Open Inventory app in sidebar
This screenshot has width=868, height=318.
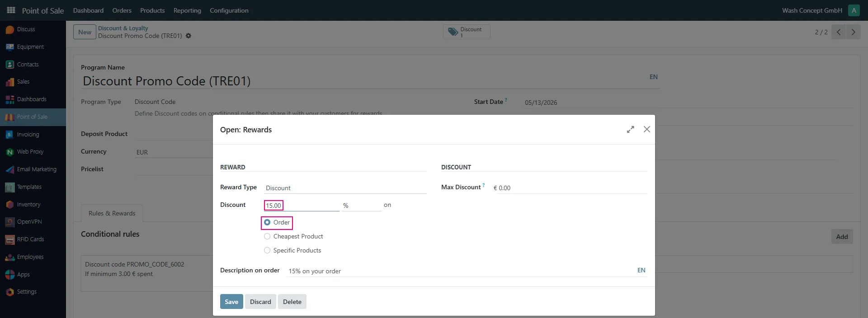[33, 205]
